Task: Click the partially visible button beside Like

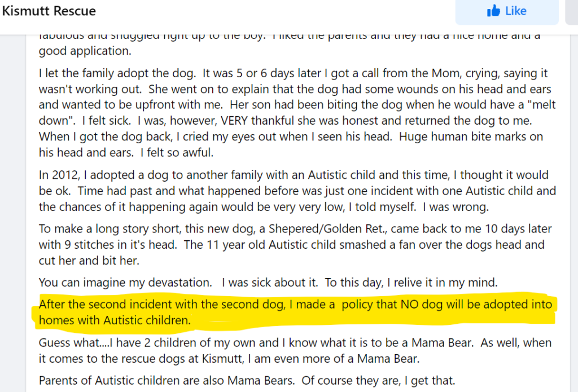Action: click(x=571, y=12)
